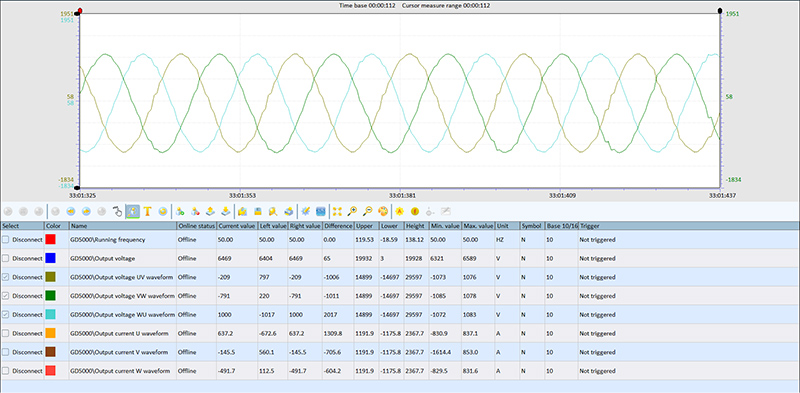Click the add-channel icon with green plus
This screenshot has width=800, height=393.
coord(180,211)
